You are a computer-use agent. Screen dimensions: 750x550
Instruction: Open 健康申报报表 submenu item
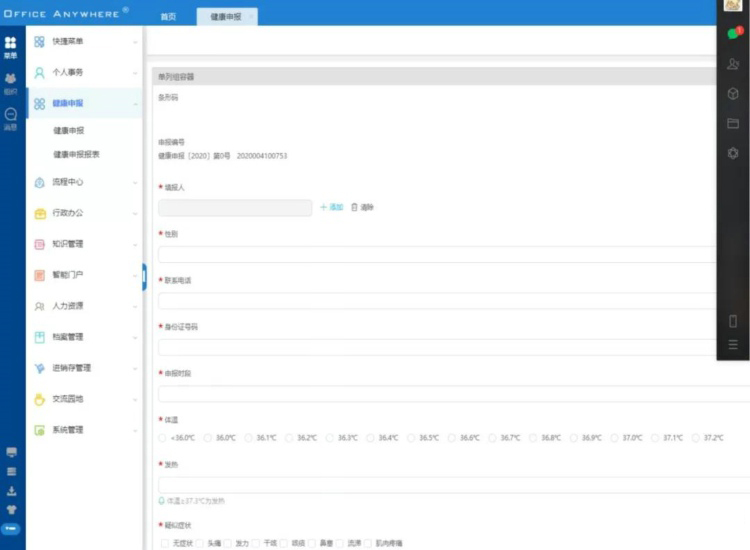(x=77, y=155)
